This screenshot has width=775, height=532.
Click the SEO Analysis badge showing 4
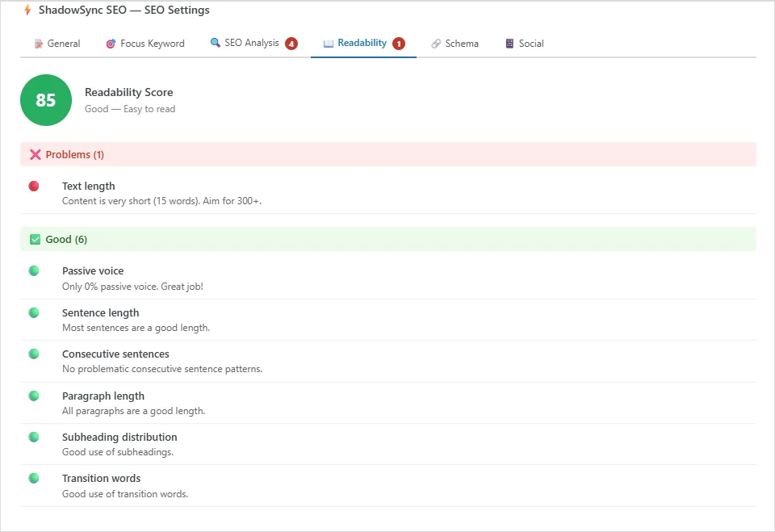[291, 44]
